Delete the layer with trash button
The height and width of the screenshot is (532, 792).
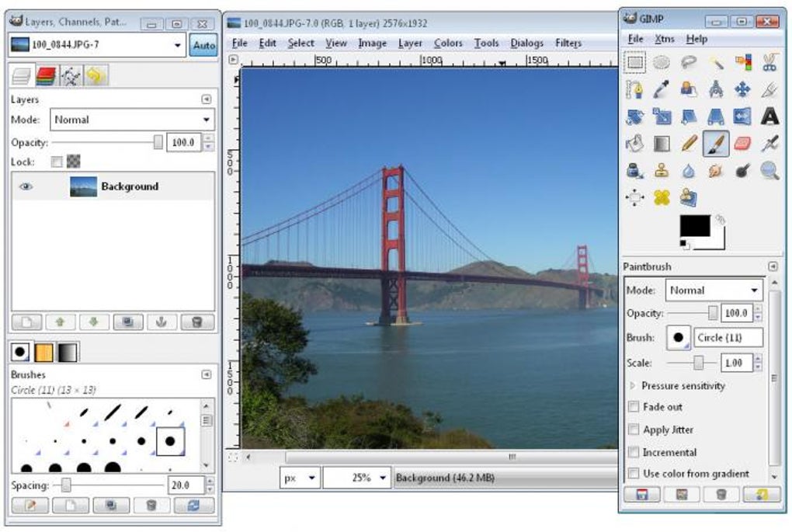coord(197,322)
